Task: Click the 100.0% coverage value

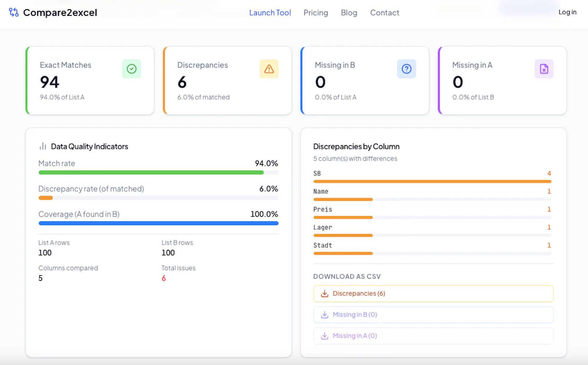Action: pyautogui.click(x=264, y=214)
